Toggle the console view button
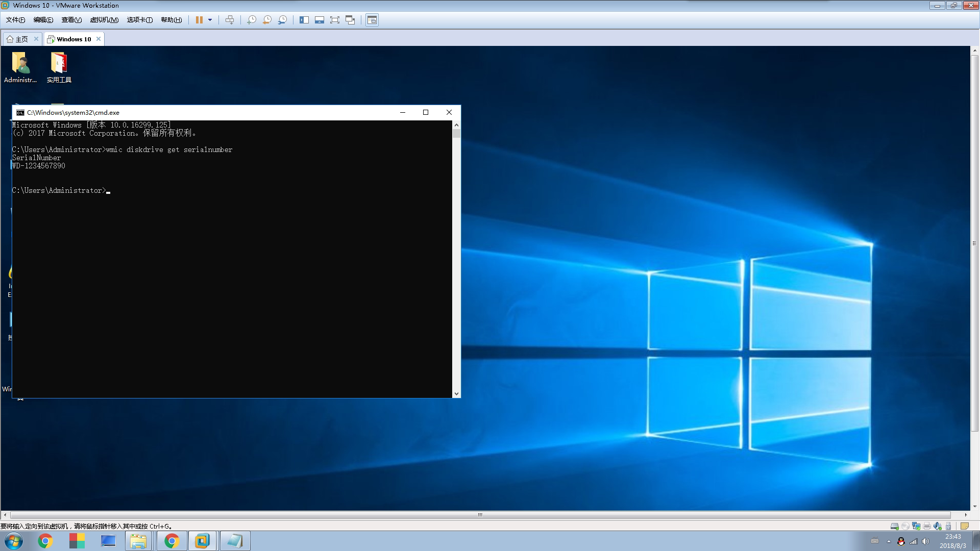Viewport: 980px width, 551px height. click(x=372, y=20)
